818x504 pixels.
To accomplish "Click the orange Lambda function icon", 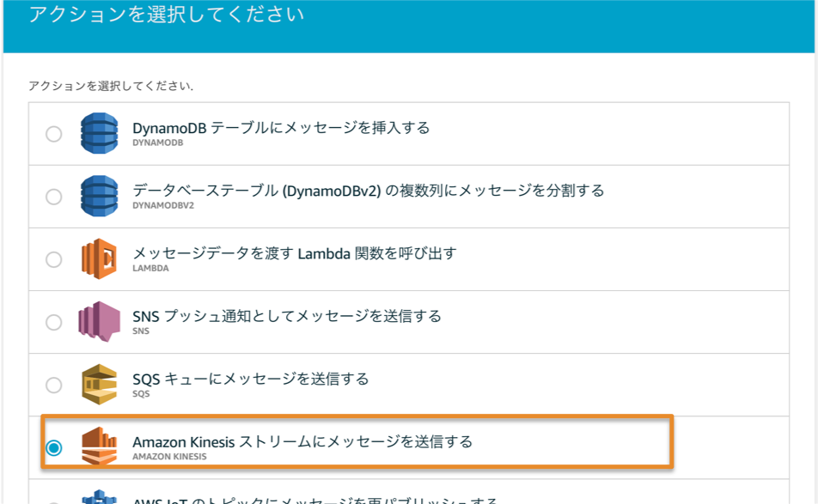I will [x=99, y=259].
